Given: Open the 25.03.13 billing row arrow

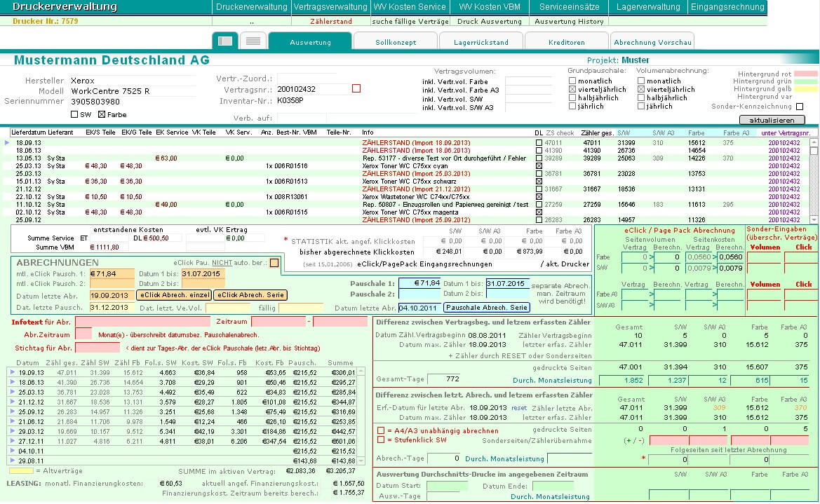Looking at the screenshot, I should (12, 392).
